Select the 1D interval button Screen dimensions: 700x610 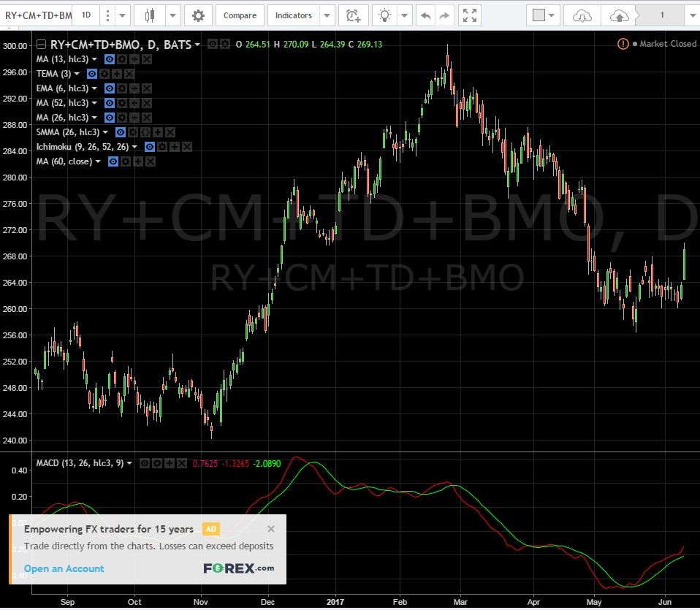click(86, 15)
